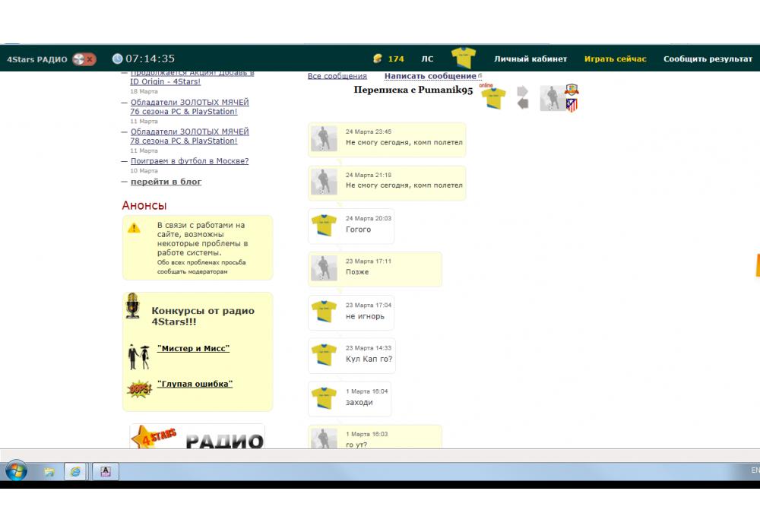Click the jersey avatar in the не игнорь message

pyautogui.click(x=324, y=312)
